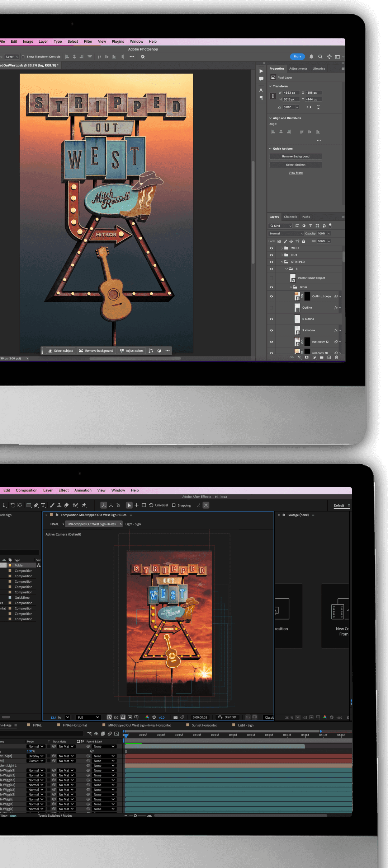
Task: Select the After Effects Selection arrow tool
Action: coord(129,505)
